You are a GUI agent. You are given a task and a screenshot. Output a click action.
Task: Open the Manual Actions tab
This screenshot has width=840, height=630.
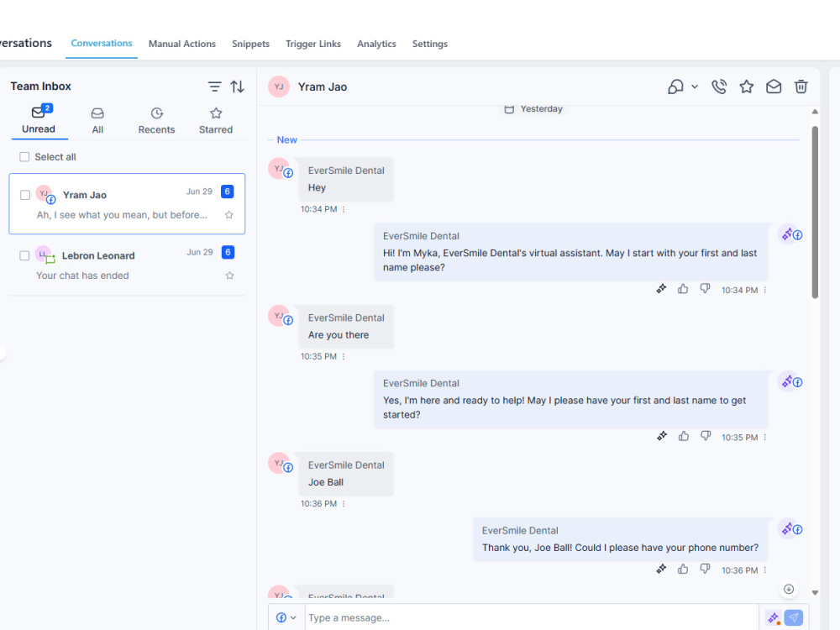point(182,44)
